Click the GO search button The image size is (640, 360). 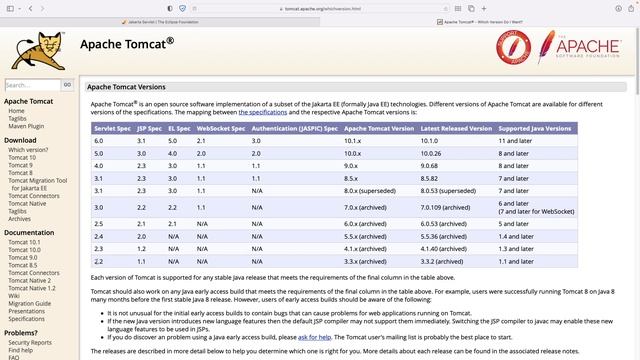point(67,85)
